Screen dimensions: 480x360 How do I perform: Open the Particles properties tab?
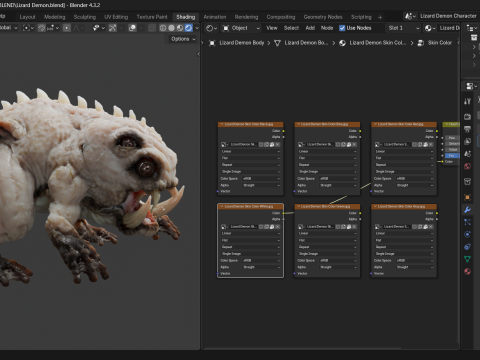(467, 222)
